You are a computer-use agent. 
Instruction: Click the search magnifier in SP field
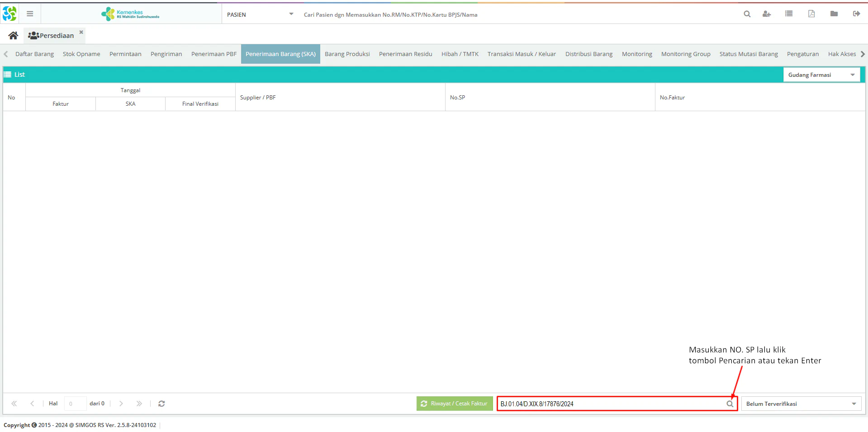[730, 404]
